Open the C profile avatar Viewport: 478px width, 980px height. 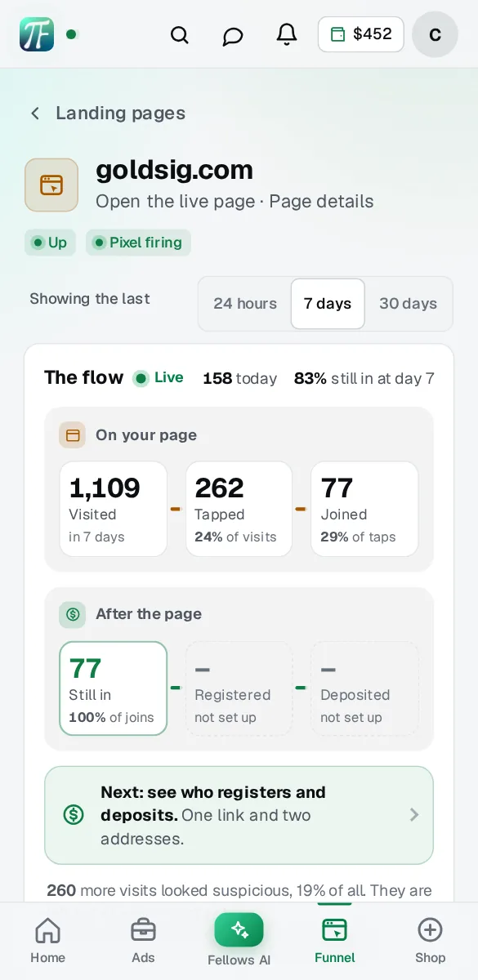435,34
